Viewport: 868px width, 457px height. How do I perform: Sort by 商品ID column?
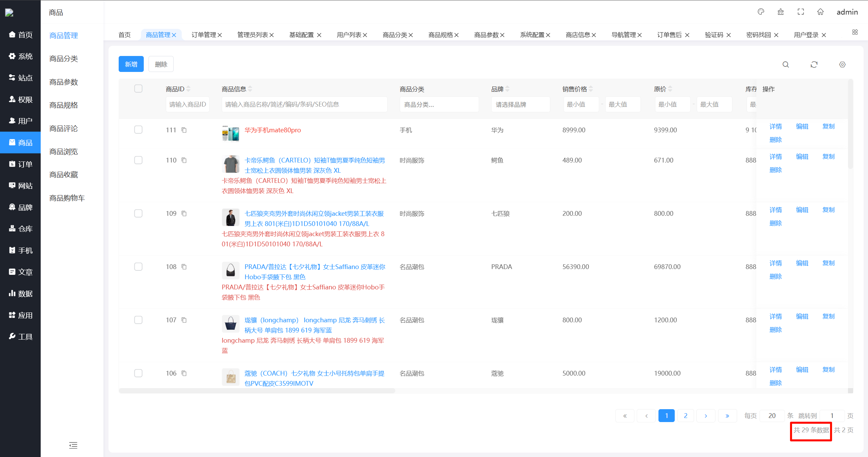point(188,89)
